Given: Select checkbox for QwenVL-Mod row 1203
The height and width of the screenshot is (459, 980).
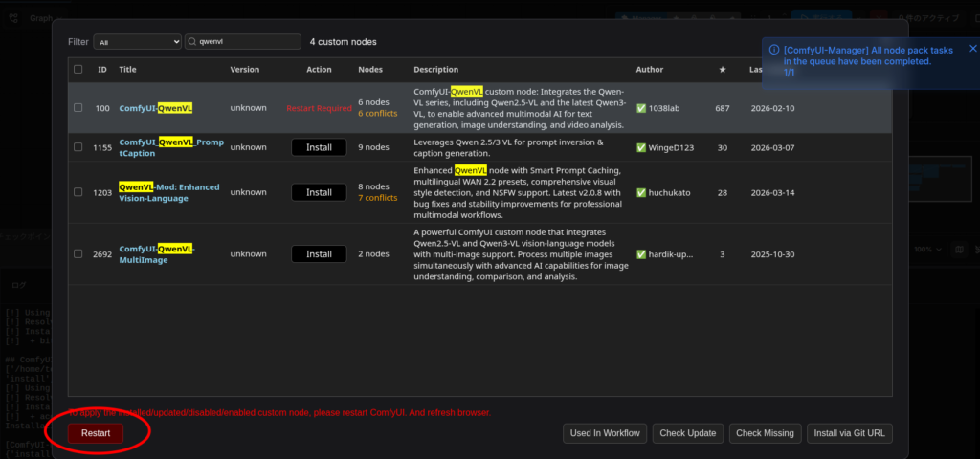Looking at the screenshot, I should [x=78, y=192].
